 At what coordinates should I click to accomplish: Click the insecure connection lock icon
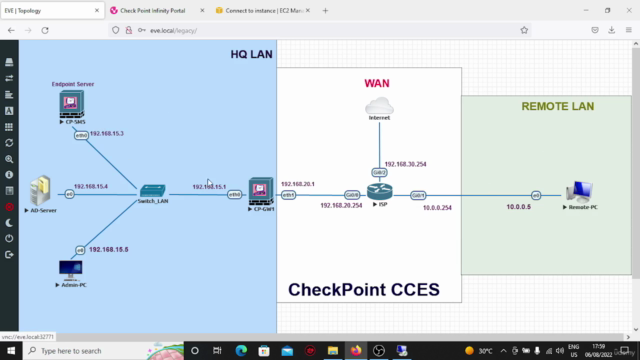click(129, 30)
